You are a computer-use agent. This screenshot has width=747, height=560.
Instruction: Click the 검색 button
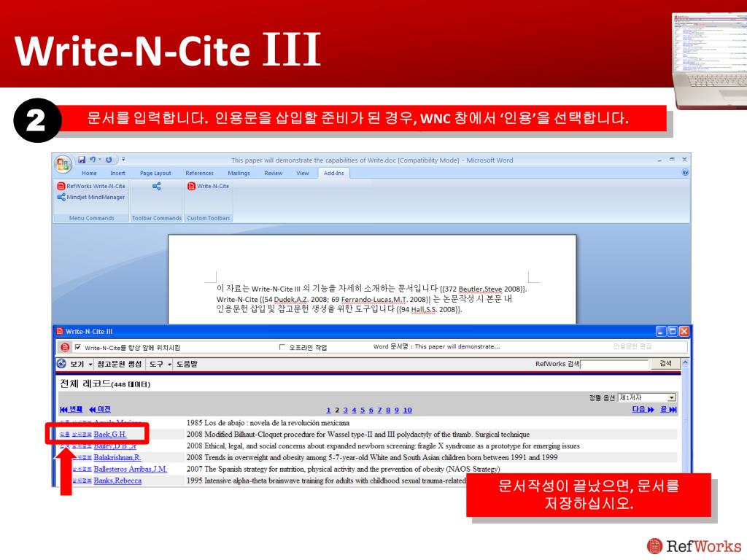(665, 364)
